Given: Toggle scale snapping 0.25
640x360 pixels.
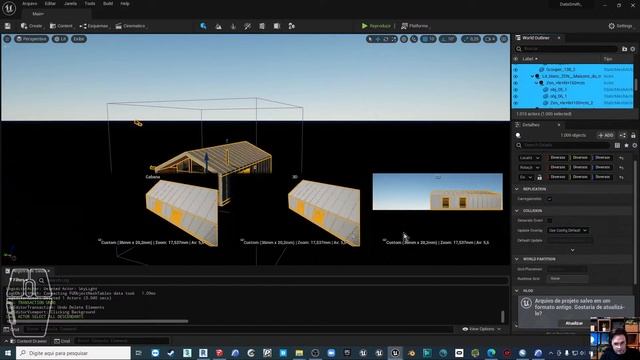Looking at the screenshot, I should coord(471,39).
